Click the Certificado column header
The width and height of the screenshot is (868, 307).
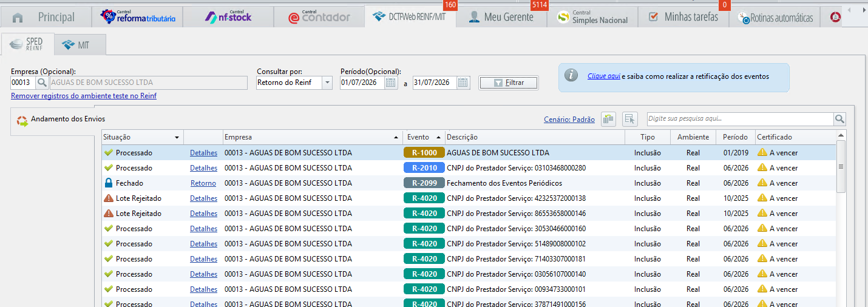pos(796,137)
